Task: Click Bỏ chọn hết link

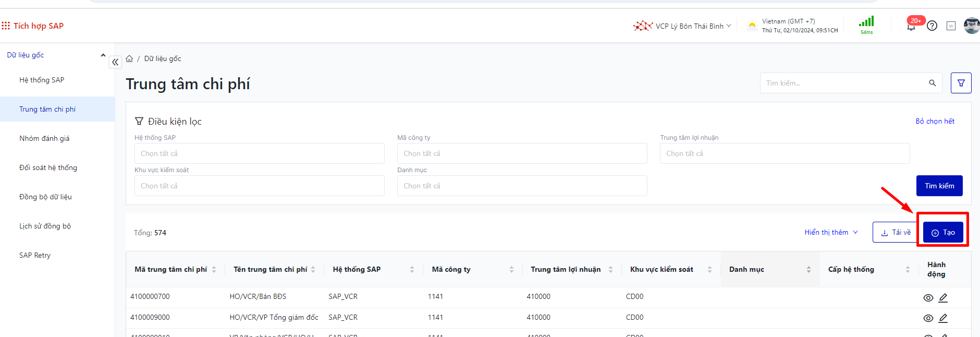Action: click(935, 121)
